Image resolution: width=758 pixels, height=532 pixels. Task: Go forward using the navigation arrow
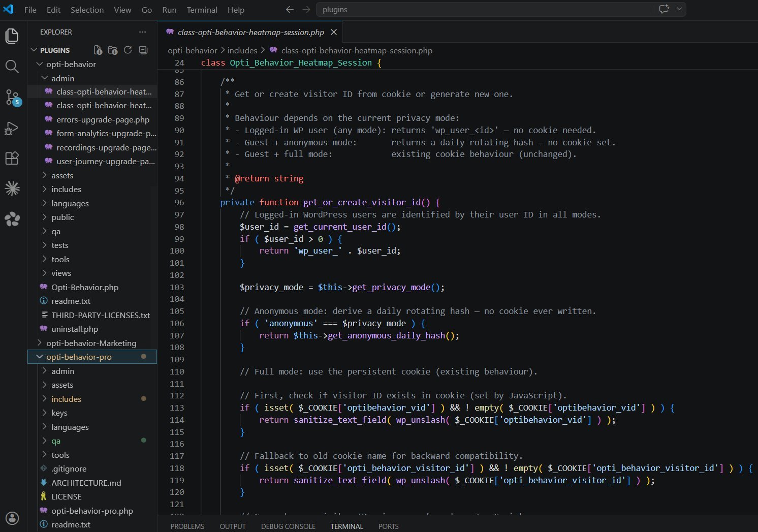click(x=306, y=10)
